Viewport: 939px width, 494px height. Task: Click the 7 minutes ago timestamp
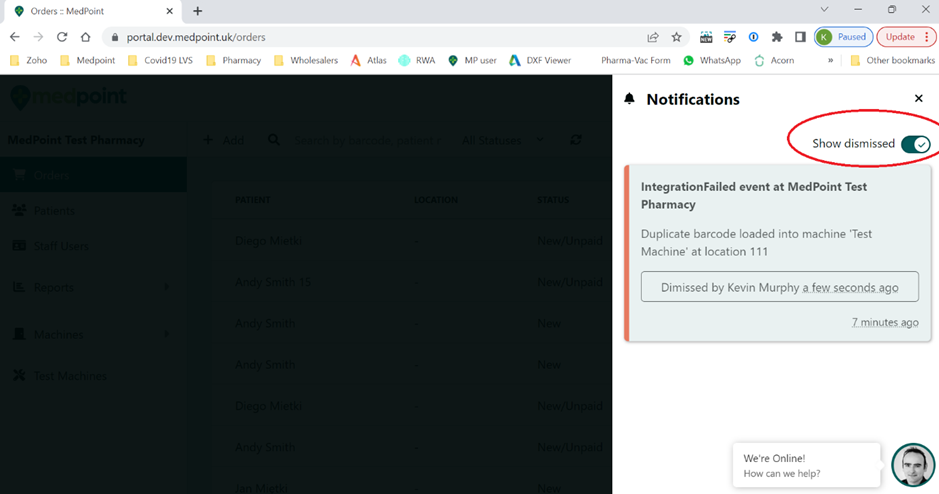(885, 322)
